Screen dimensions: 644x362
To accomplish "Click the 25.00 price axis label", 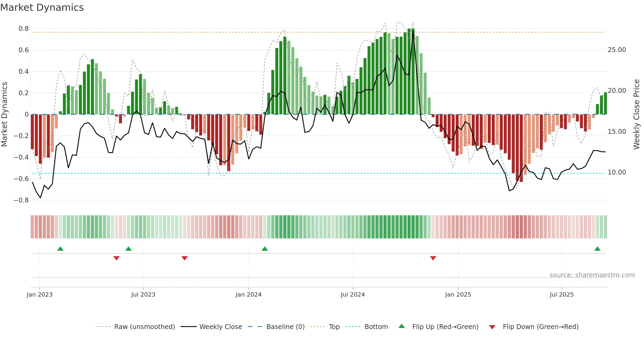I will pyautogui.click(x=617, y=50).
